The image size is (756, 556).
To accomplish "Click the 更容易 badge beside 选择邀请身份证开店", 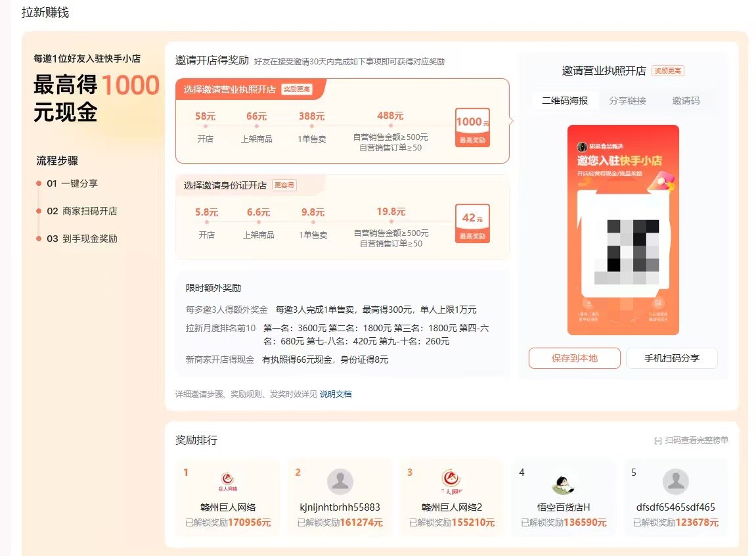I will [285, 185].
